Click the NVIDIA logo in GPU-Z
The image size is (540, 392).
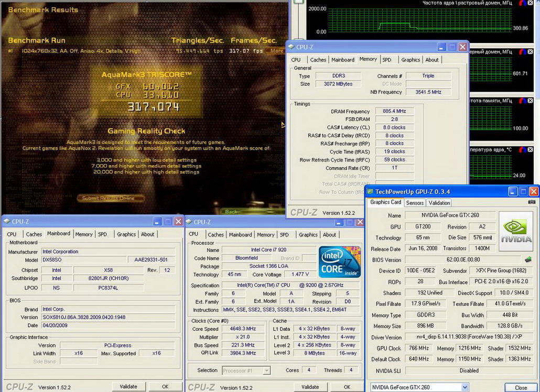click(516, 231)
